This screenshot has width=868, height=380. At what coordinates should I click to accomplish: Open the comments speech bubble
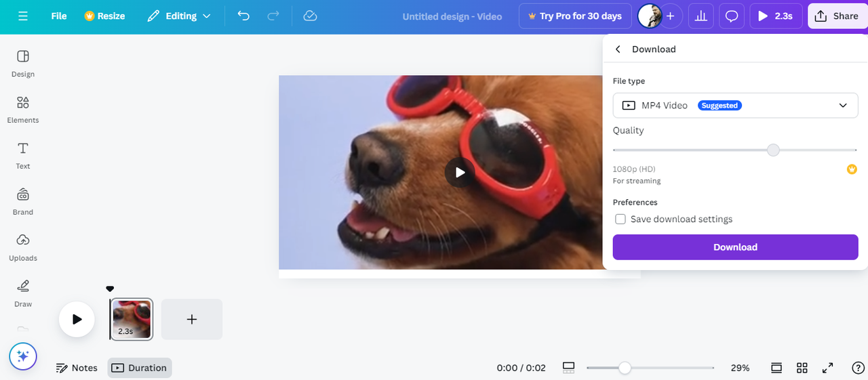coord(732,16)
